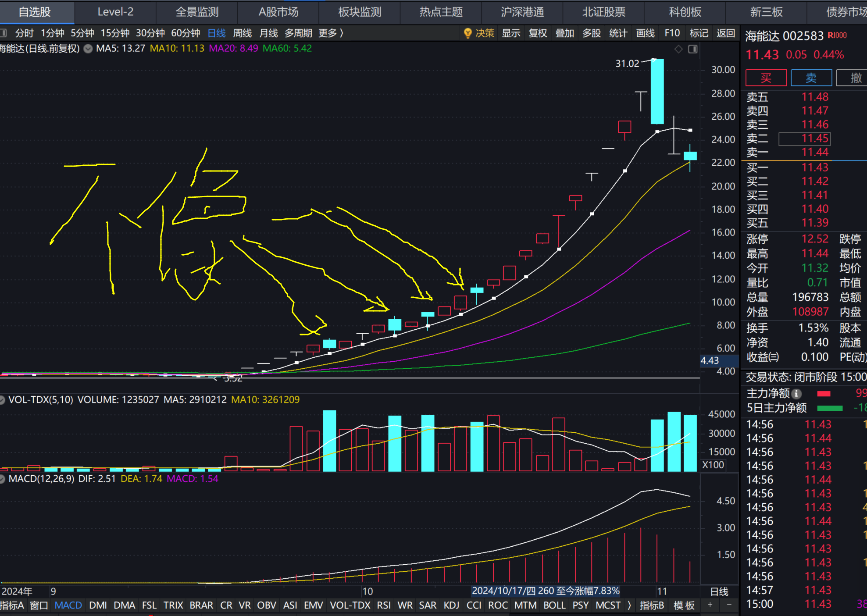
Task: Expand the 海能达 chart settings dropdown arrow
Action: 88,49
